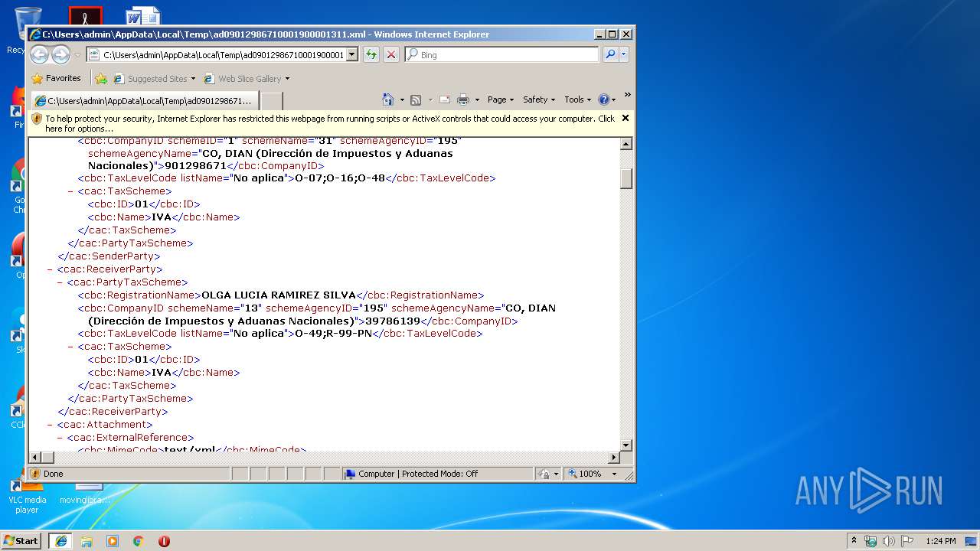Open the Favorites center
Screen dimensions: 980x551
(56, 78)
